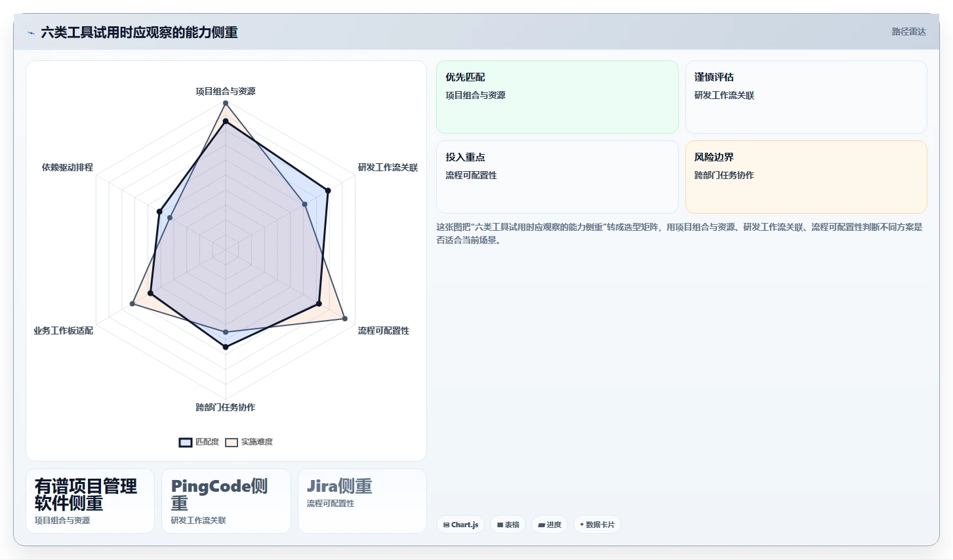
Task: Click 实施难度 data point on 流程可配置性 axis
Action: [x=345, y=319]
